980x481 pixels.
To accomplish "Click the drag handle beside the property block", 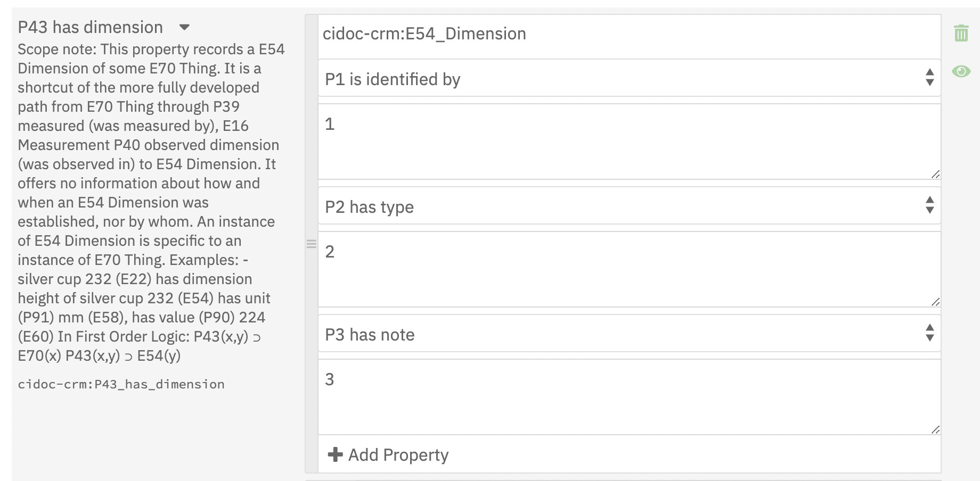I will 312,244.
